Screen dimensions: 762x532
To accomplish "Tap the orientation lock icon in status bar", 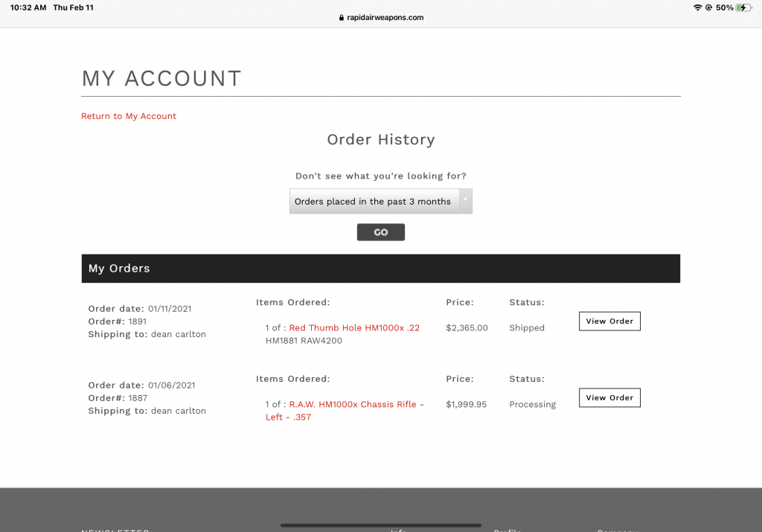I will pyautogui.click(x=708, y=7).
